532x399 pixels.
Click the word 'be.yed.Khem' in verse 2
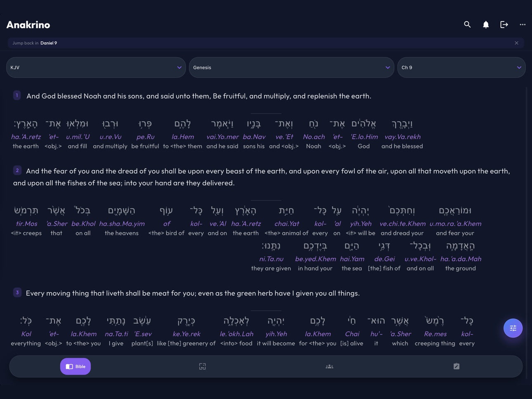click(x=315, y=259)
